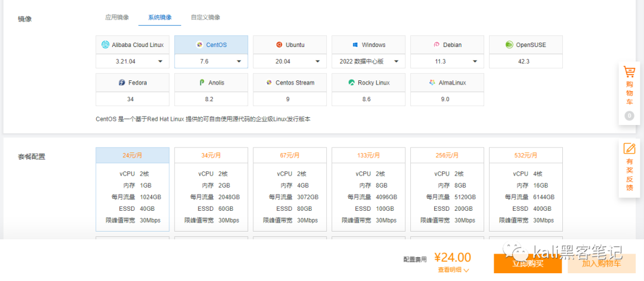Click 1024GB monthly traffic in 24元 plan

[x=150, y=197]
